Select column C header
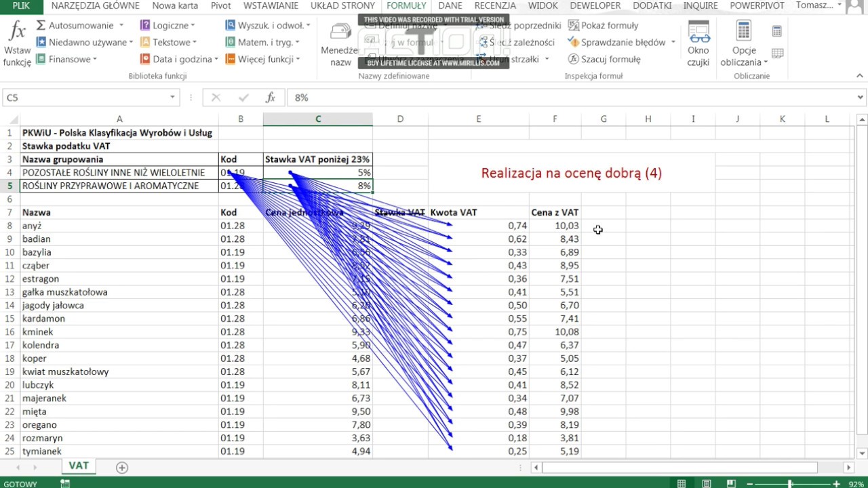Image resolution: width=868 pixels, height=488 pixels. 318,119
